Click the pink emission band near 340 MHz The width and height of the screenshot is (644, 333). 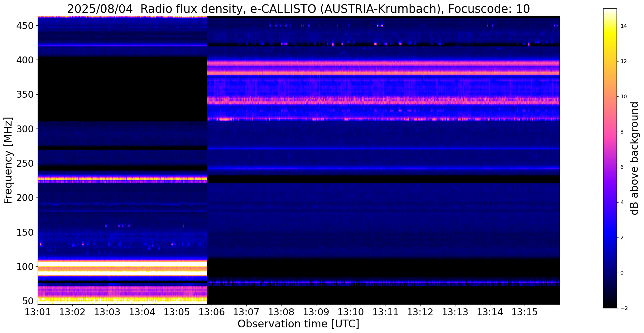pyautogui.click(x=383, y=100)
